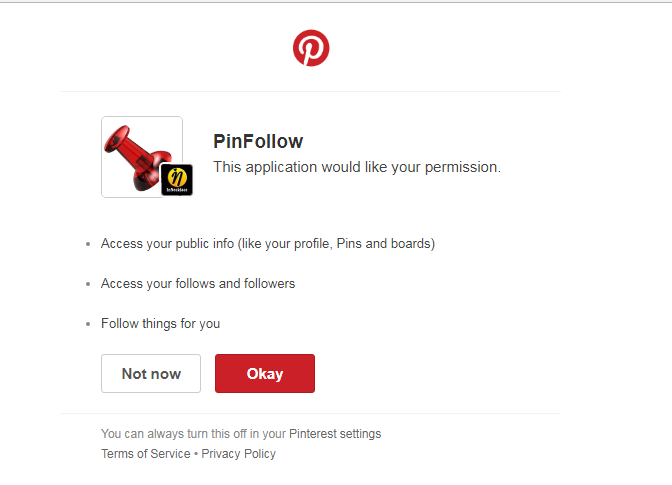This screenshot has width=672, height=485.
Task: Click the Pinterest logo at the top
Action: click(311, 48)
